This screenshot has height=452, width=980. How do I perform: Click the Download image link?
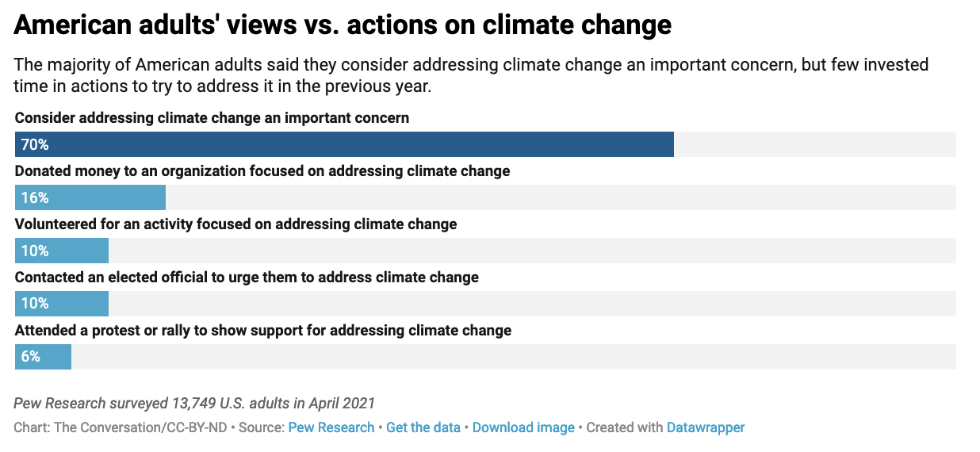click(523, 427)
